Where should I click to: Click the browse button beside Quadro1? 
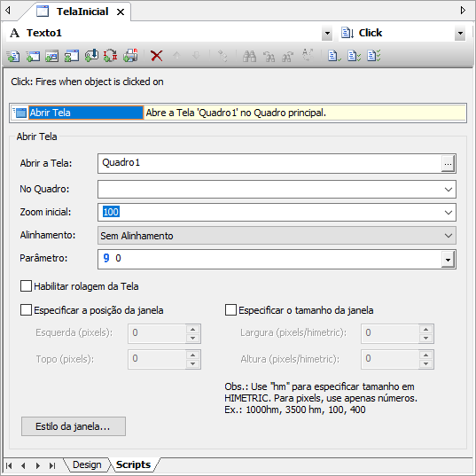pyautogui.click(x=448, y=164)
